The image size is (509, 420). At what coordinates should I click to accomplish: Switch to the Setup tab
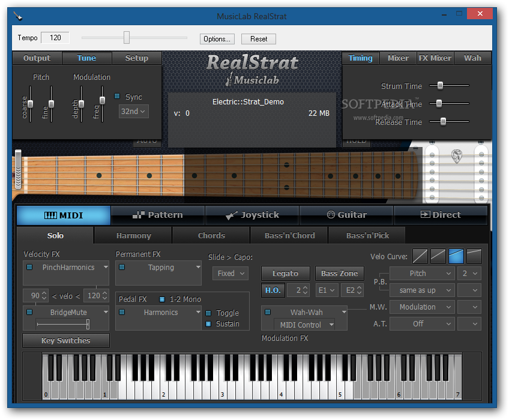point(137,58)
